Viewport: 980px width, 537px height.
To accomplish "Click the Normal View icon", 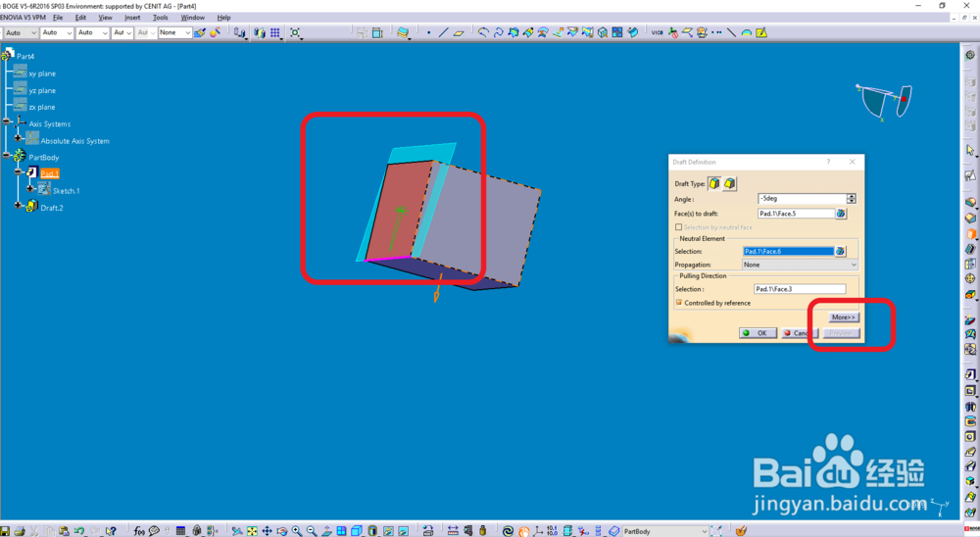I will click(x=327, y=531).
